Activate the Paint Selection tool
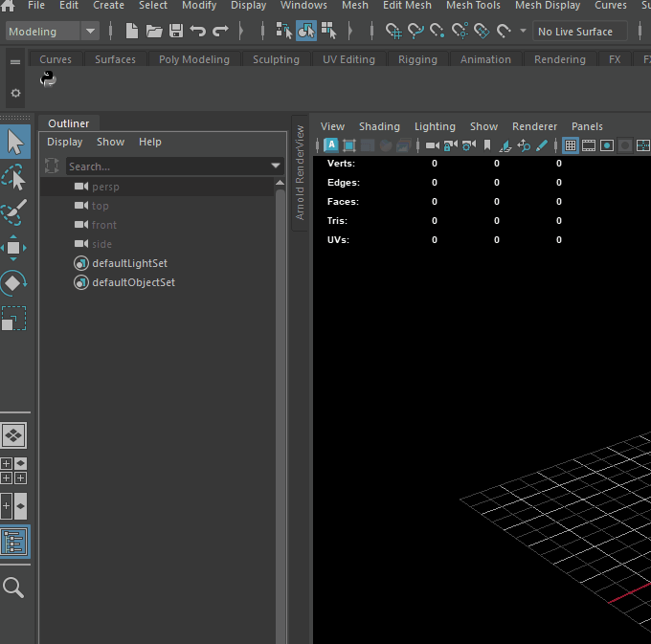 (x=14, y=212)
